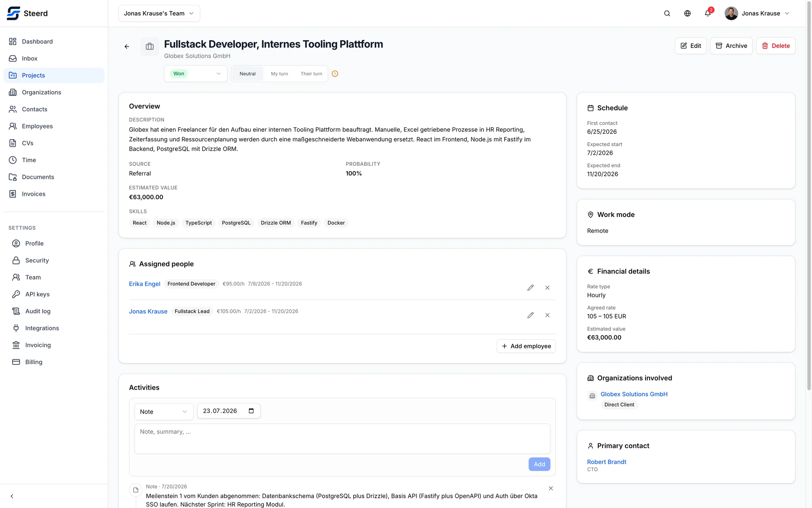Image resolution: width=812 pixels, height=508 pixels.
Task: Click the Steerd logo
Action: [27, 13]
